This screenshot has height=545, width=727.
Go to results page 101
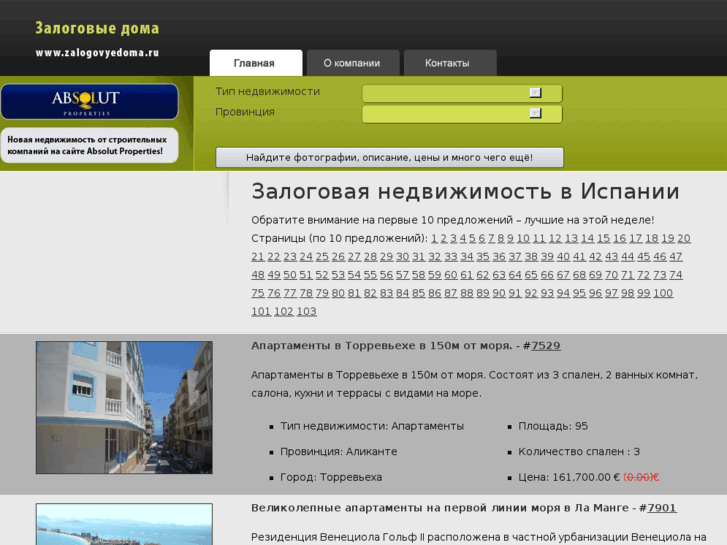pos(261,312)
